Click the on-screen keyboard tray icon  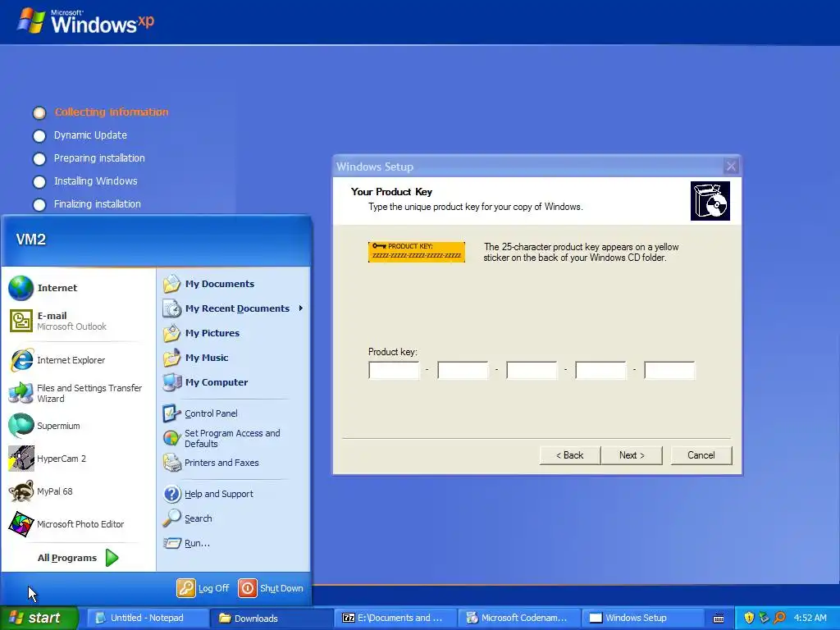719,619
